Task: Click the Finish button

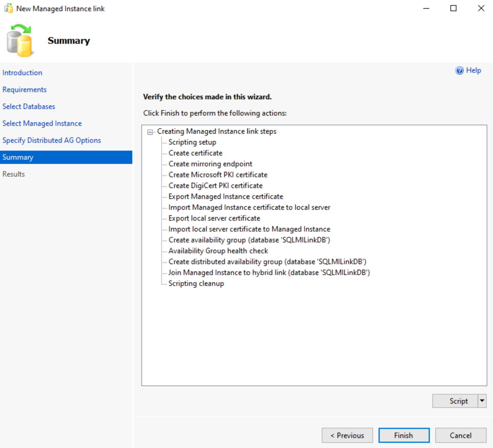Action: pos(404,435)
